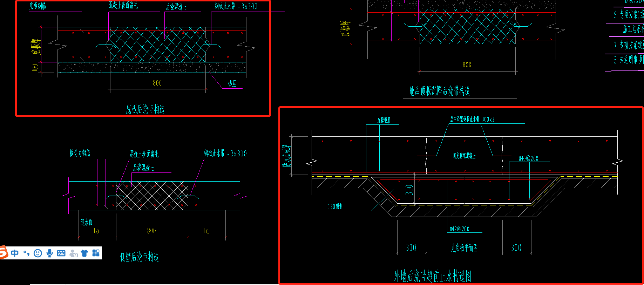Select the '见底板平面图' dimension text

pos(464,248)
